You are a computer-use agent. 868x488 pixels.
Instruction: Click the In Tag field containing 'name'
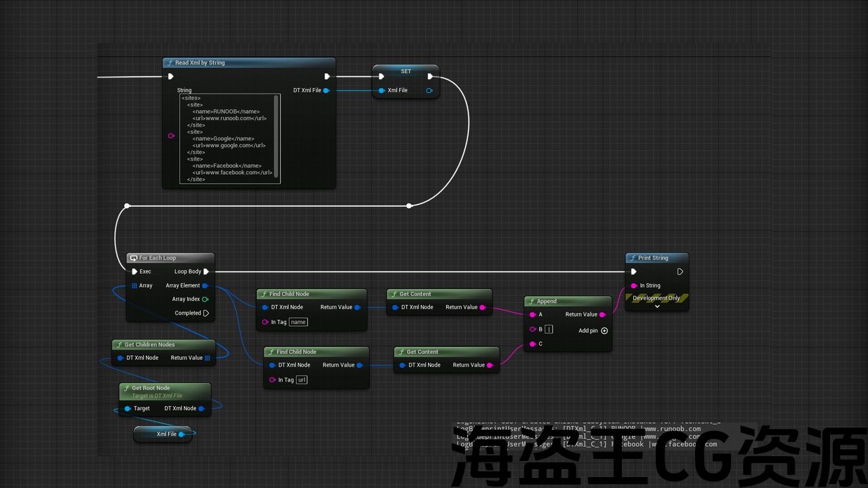click(x=298, y=322)
